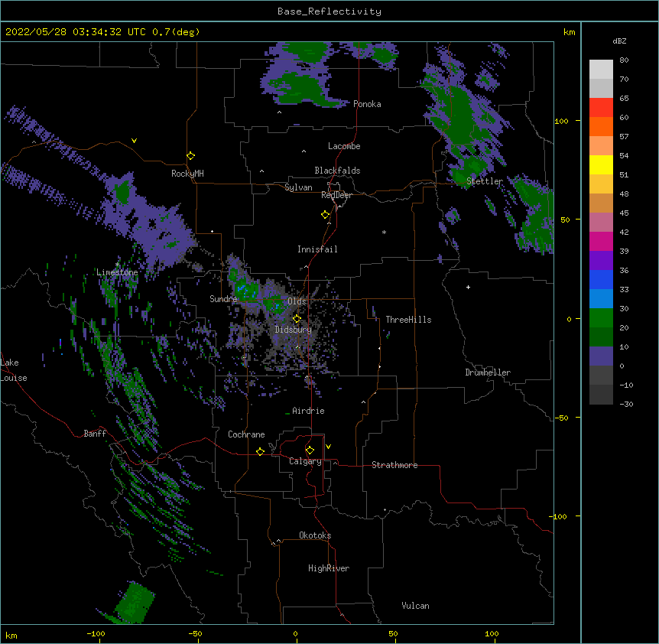The image size is (659, 644).
Task: Click the Sylvan label on map
Action: pos(298,187)
